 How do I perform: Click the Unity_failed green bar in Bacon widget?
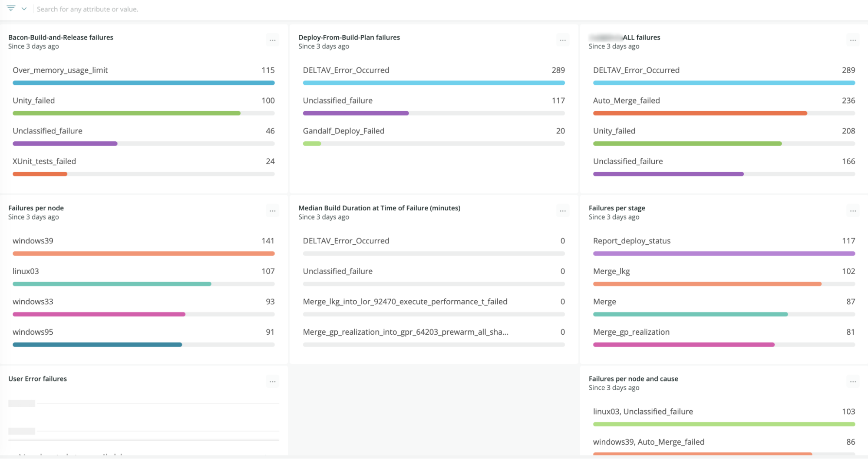point(126,113)
